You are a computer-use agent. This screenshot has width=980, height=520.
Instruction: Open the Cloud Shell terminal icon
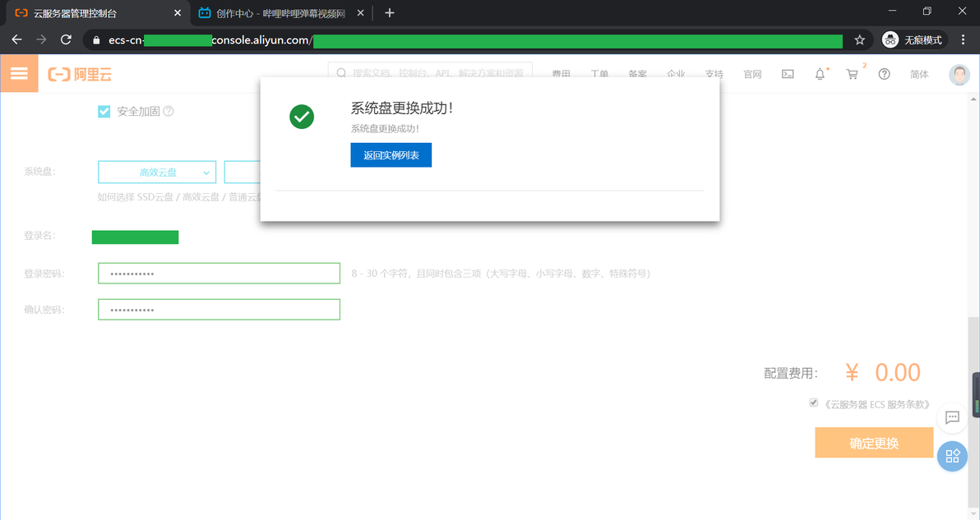pos(788,74)
